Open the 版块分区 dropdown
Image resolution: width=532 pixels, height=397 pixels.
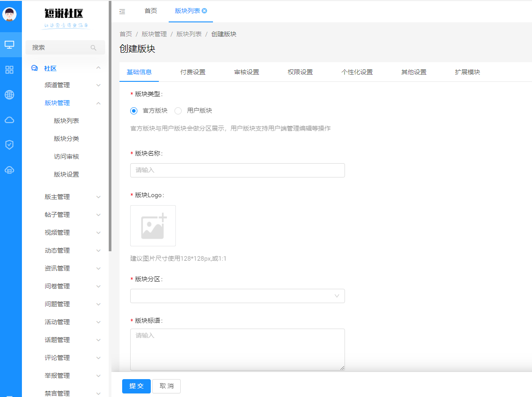(238, 296)
